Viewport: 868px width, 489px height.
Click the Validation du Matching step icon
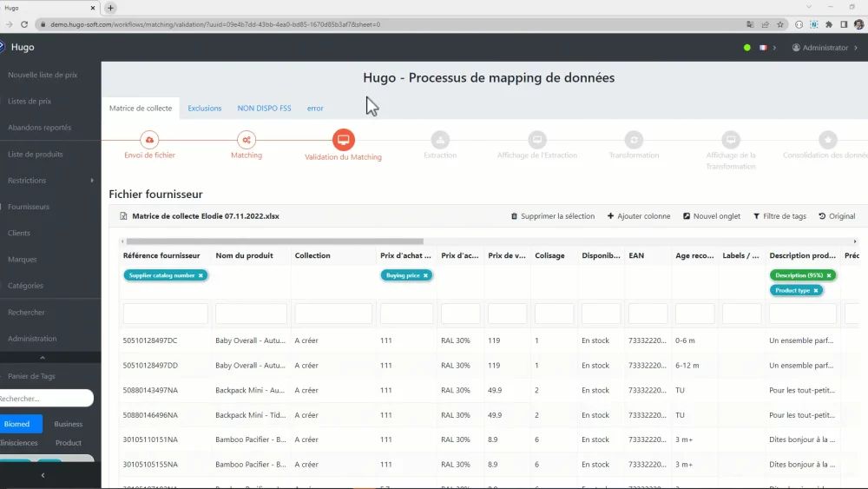(343, 140)
